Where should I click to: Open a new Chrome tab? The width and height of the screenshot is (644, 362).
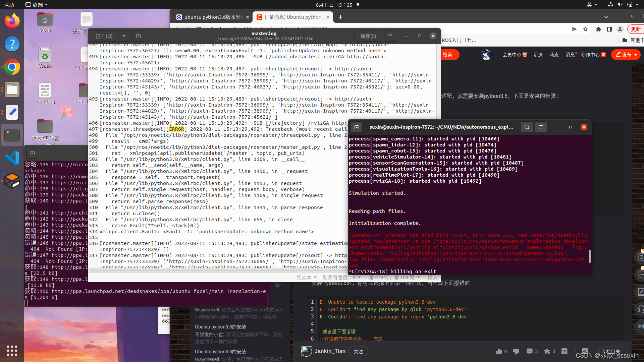[340, 17]
